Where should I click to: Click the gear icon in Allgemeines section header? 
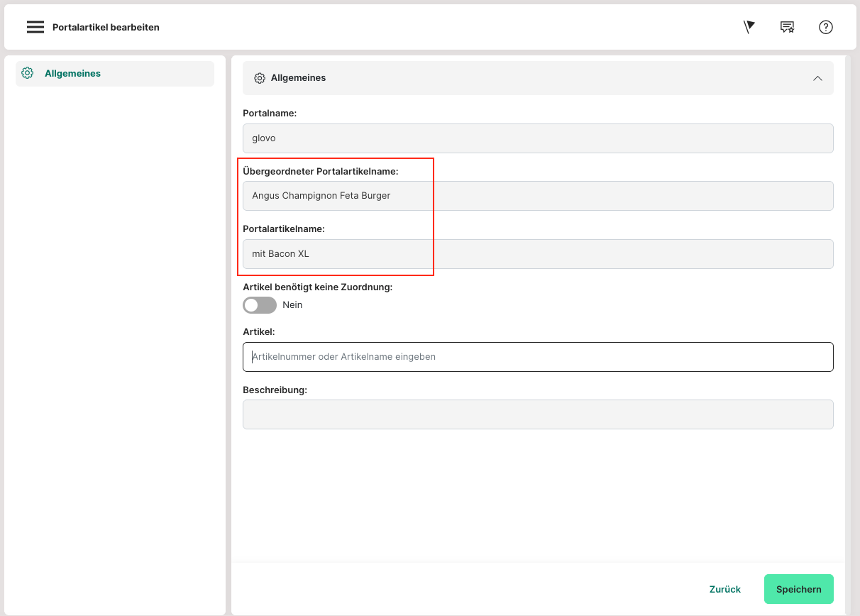(x=260, y=78)
